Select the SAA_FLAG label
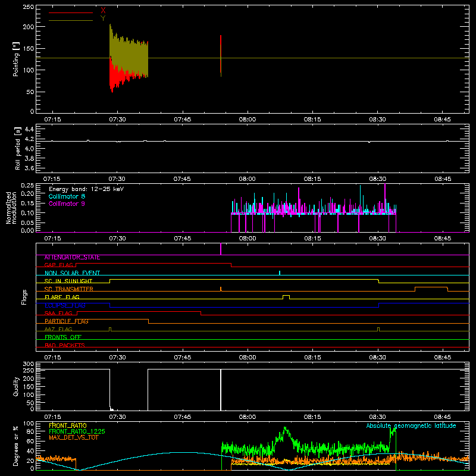This screenshot has width=476, height=476. 58,313
